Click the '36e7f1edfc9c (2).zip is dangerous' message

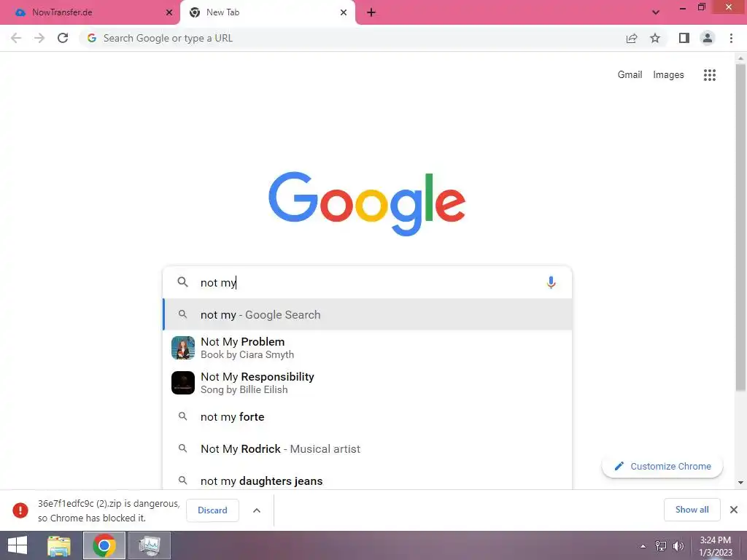coord(109,510)
